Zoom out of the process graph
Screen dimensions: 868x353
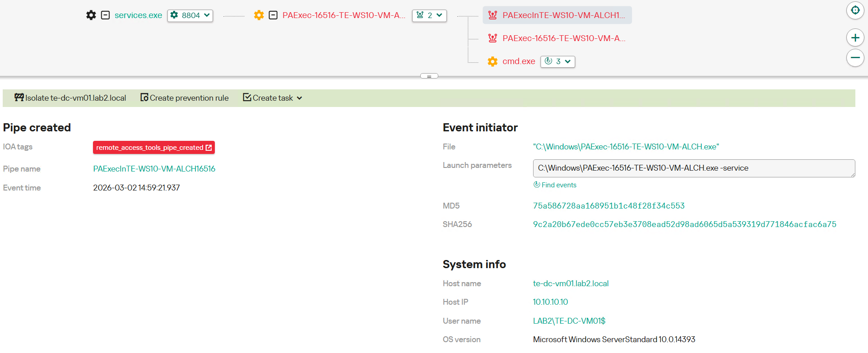click(x=855, y=58)
